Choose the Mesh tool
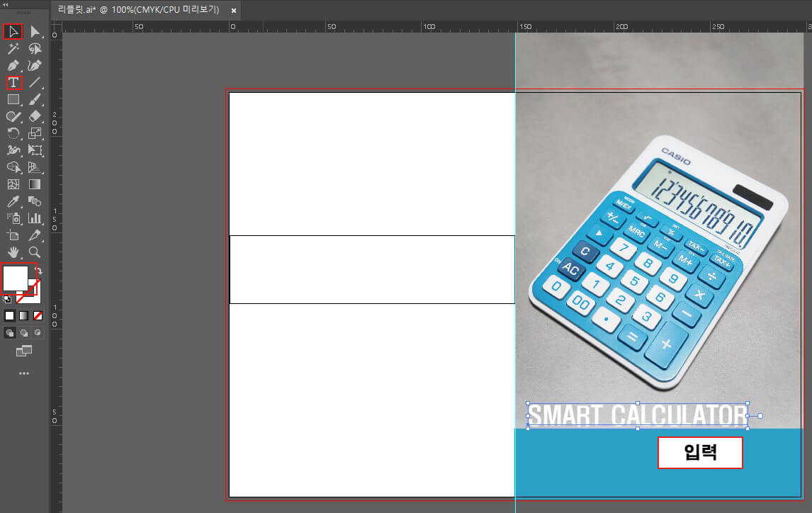The height and width of the screenshot is (513, 812). coord(13,184)
